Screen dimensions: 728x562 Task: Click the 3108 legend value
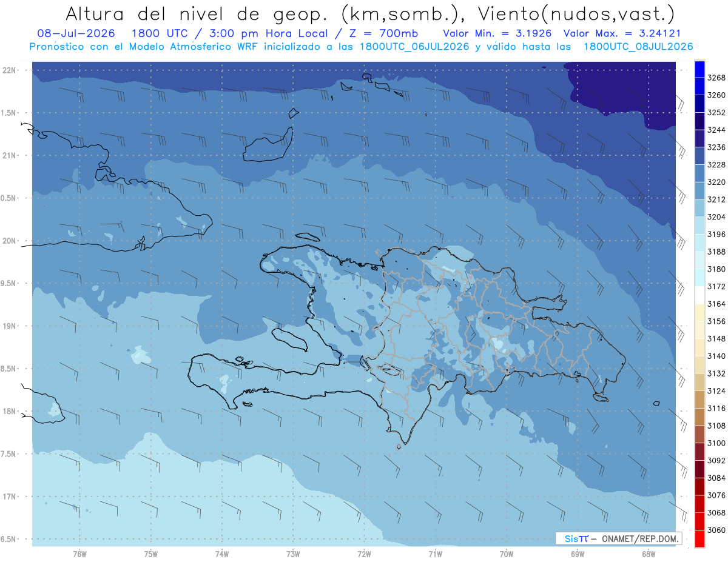[x=716, y=426]
